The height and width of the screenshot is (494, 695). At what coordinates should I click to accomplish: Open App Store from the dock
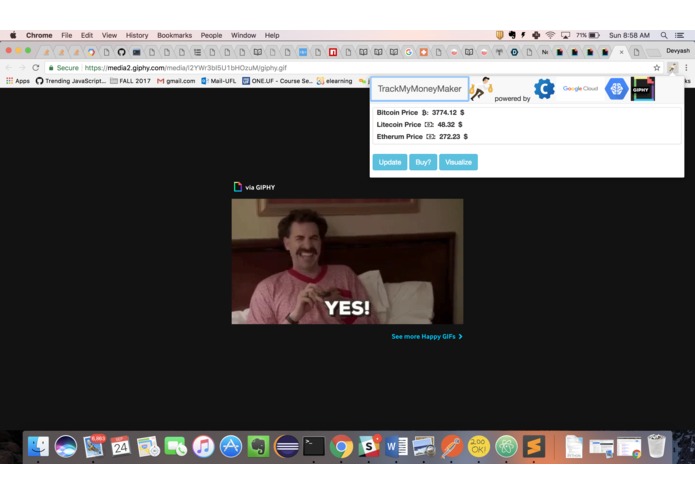pos(230,446)
